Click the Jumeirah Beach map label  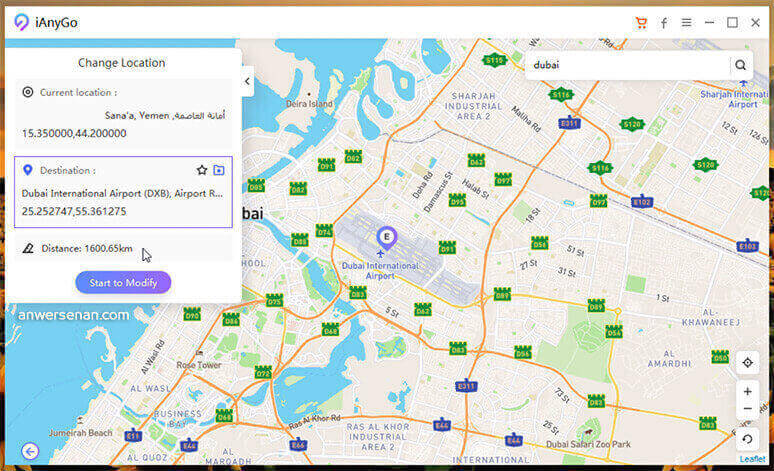click(80, 433)
